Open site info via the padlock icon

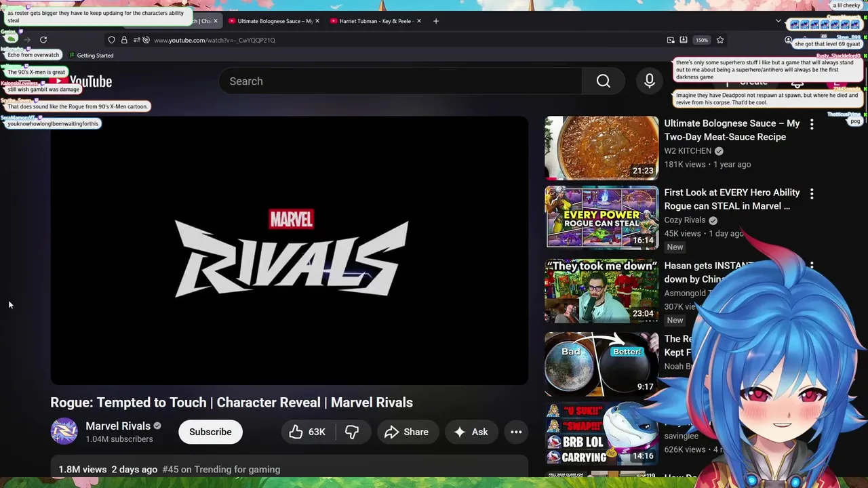124,40
